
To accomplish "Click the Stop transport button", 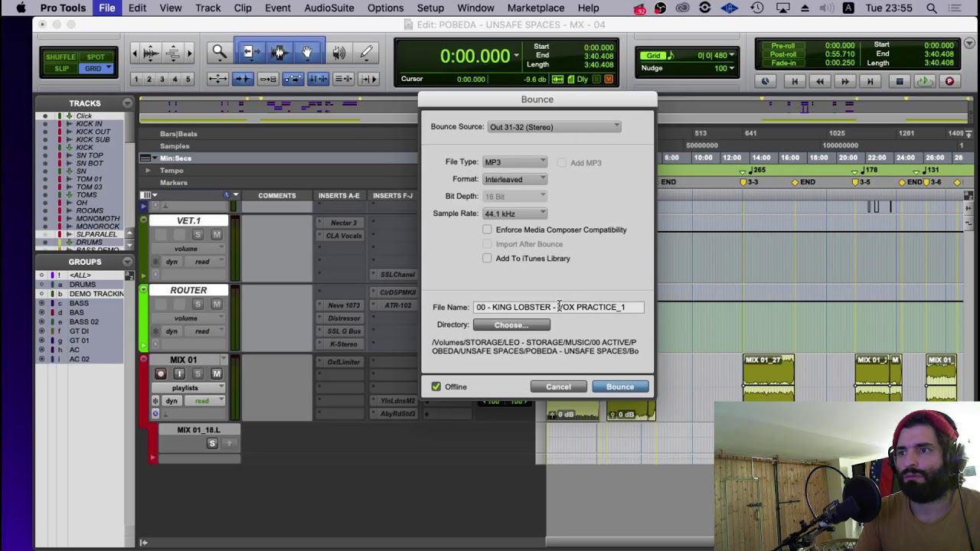I will tap(900, 81).
